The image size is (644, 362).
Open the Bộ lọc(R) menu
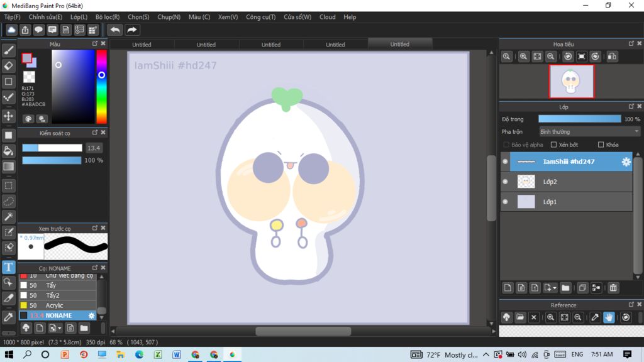[x=108, y=17]
